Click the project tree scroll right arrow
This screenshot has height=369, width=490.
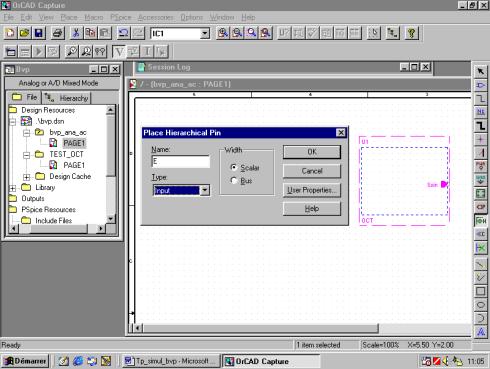[101, 229]
